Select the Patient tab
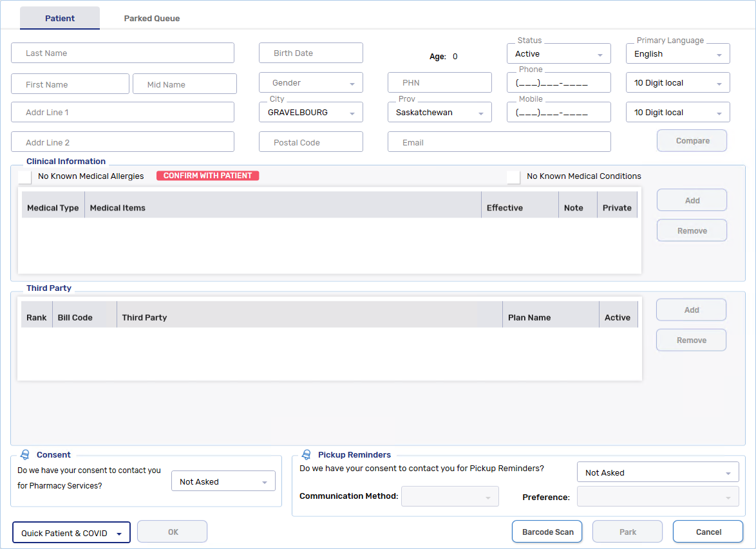Viewport: 756px width, 549px height. [59, 17]
